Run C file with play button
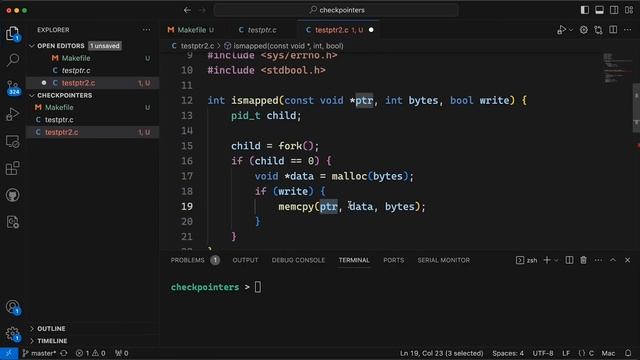The height and width of the screenshot is (360, 640). [x=562, y=30]
